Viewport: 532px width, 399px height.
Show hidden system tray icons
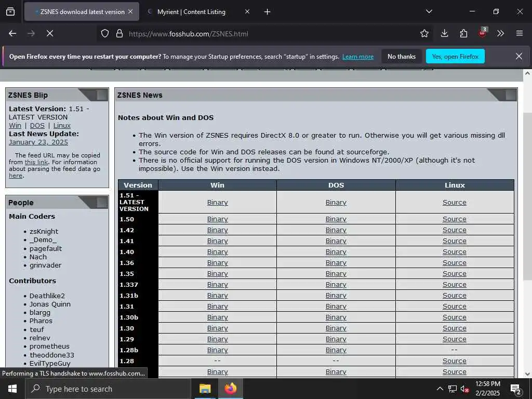pos(440,389)
